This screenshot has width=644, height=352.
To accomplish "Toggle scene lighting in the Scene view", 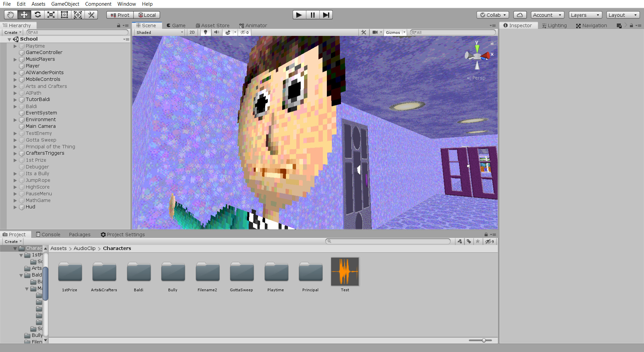I will 205,32.
